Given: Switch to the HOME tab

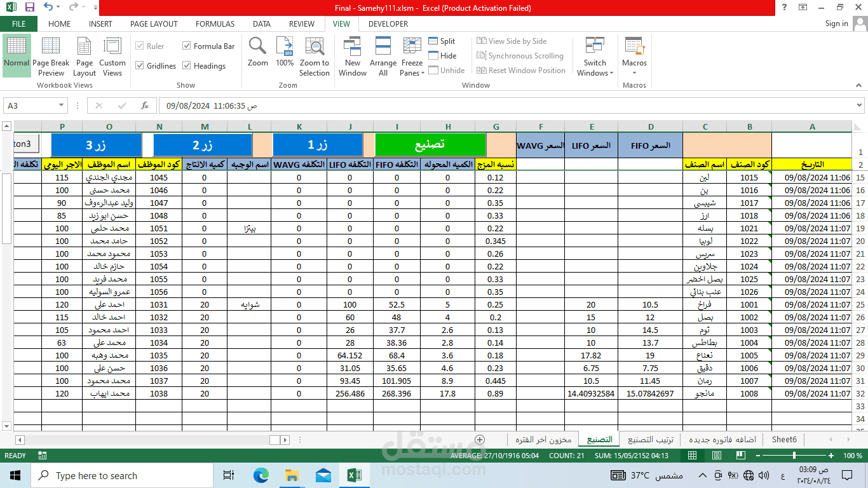Looking at the screenshot, I should click(60, 24).
